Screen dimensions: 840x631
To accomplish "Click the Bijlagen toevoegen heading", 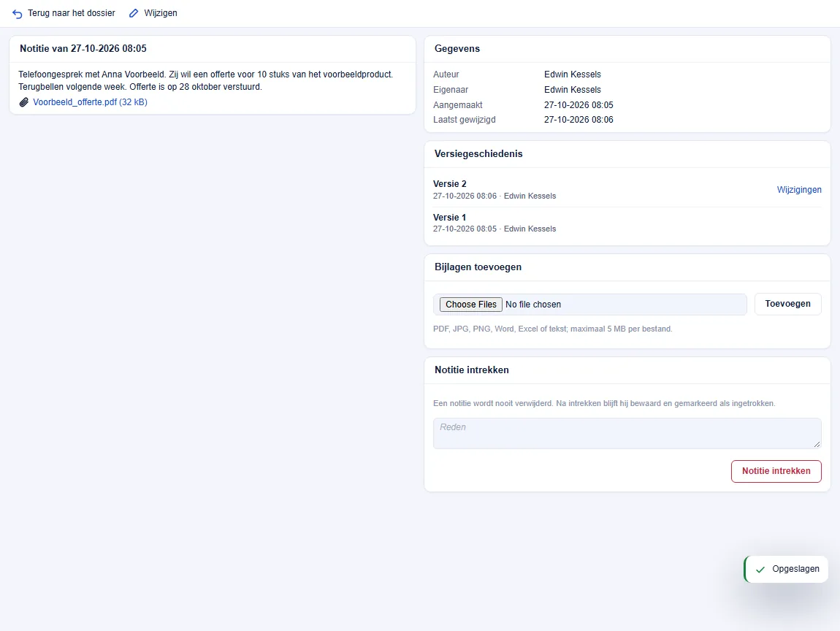I will pos(478,267).
